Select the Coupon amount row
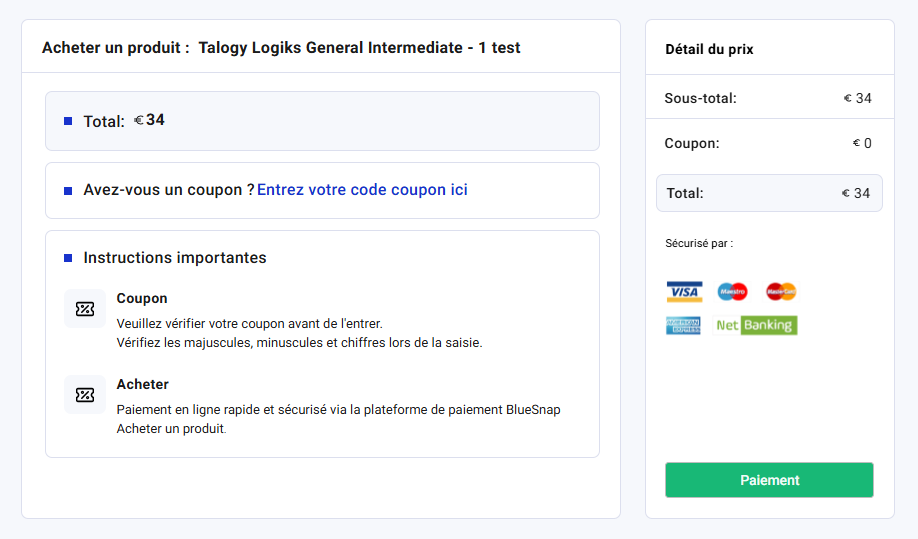The height and width of the screenshot is (539, 918). point(769,143)
